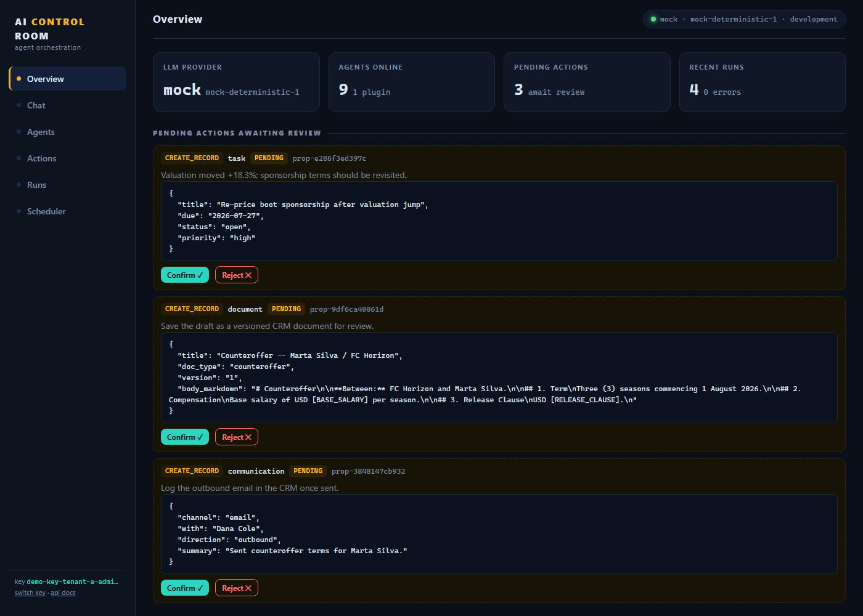Click the Recent Runs stat card
The width and height of the screenshot is (863, 616).
click(763, 82)
